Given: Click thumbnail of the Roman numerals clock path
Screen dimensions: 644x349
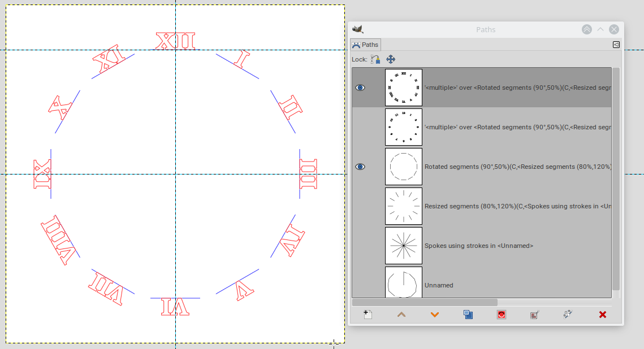Looking at the screenshot, I should (x=404, y=88).
